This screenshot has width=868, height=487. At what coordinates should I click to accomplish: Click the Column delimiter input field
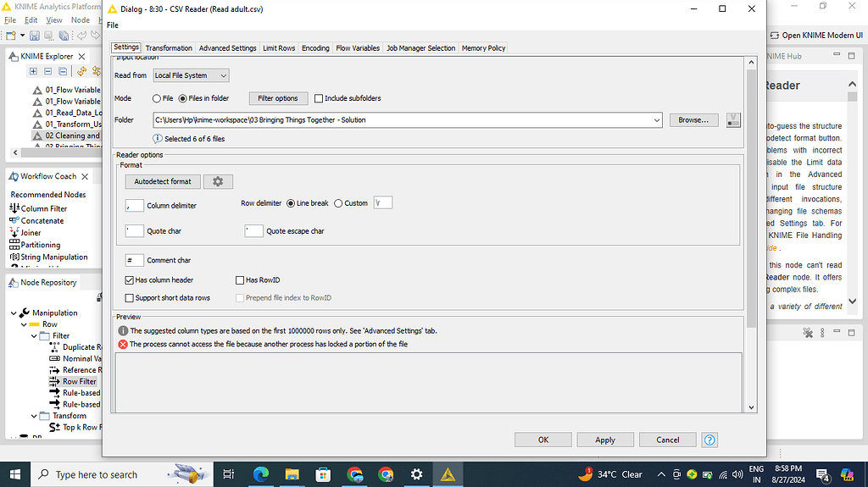[x=134, y=205]
